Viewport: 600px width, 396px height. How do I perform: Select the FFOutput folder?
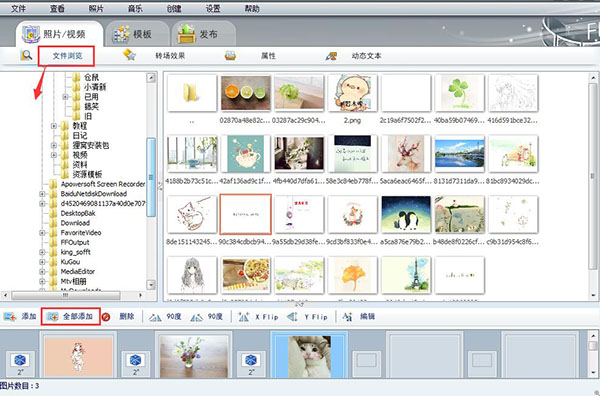[x=75, y=243]
